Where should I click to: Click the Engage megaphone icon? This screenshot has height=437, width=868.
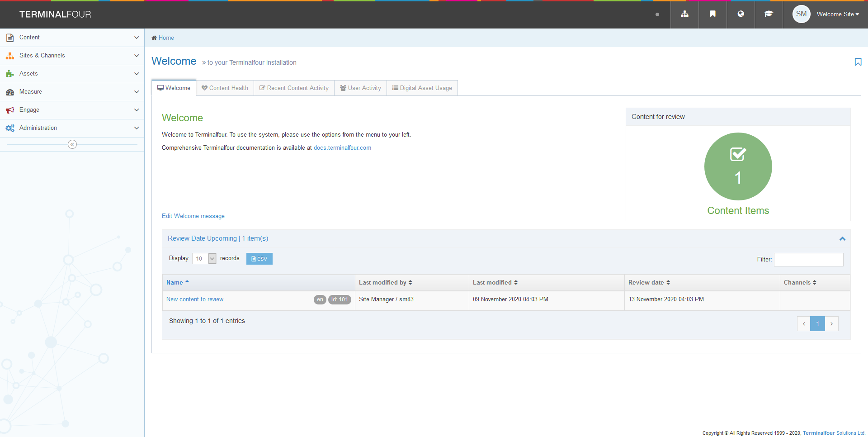[x=10, y=110]
